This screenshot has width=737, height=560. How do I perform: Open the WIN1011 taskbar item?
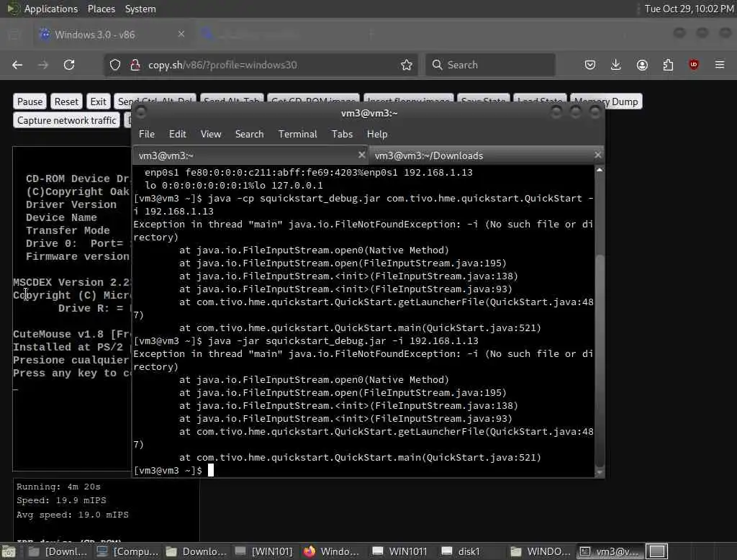coord(400,551)
